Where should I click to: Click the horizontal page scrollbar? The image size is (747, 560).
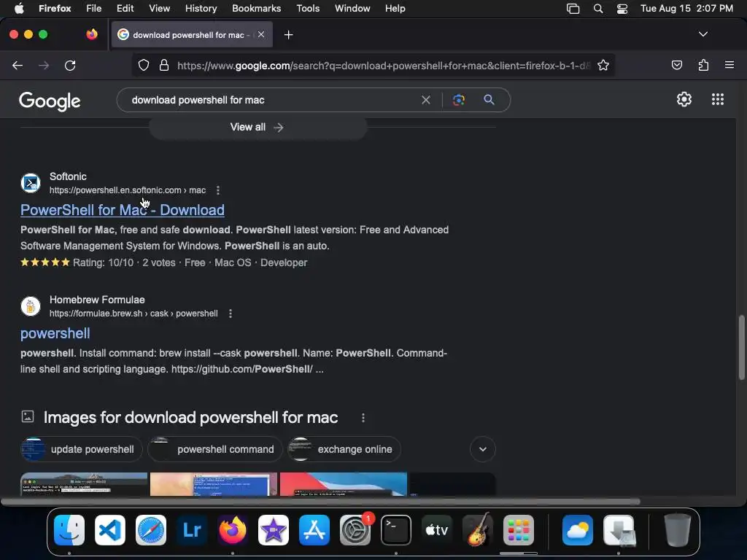click(320, 502)
